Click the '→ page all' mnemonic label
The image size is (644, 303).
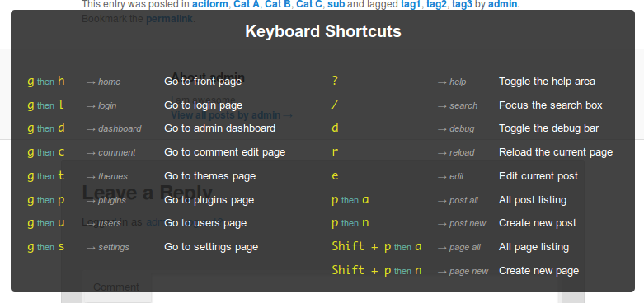click(x=459, y=247)
